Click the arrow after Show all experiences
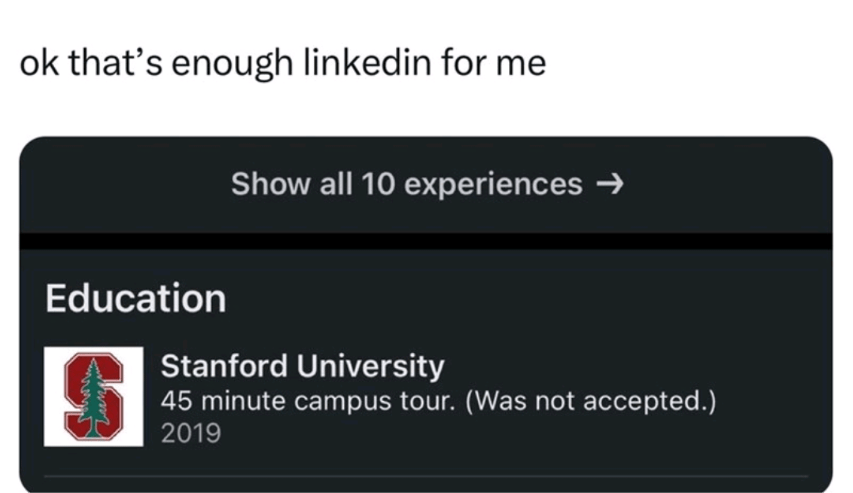This screenshot has height=493, width=853. pos(609,184)
